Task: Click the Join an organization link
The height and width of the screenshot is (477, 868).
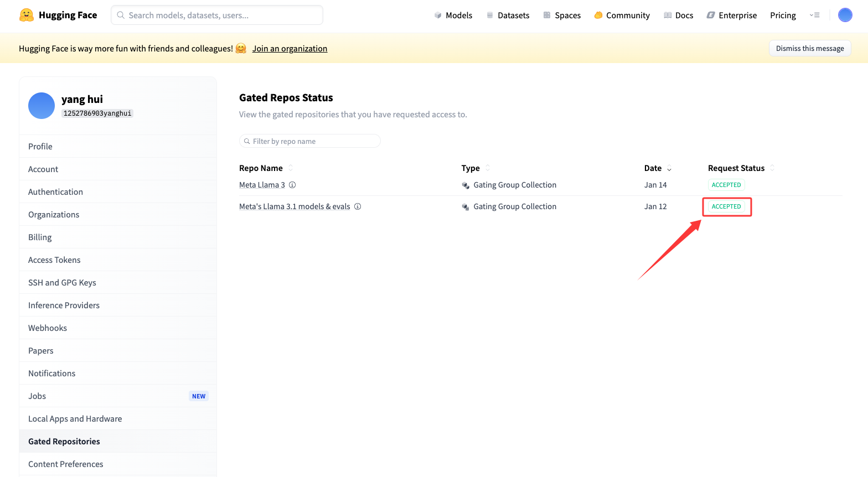Action: click(290, 49)
